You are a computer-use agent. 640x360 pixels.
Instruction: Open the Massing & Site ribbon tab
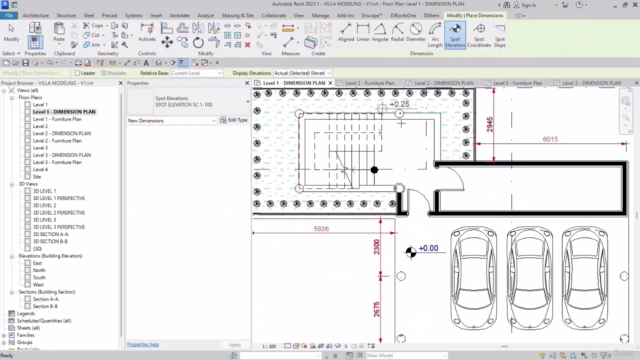(238, 16)
